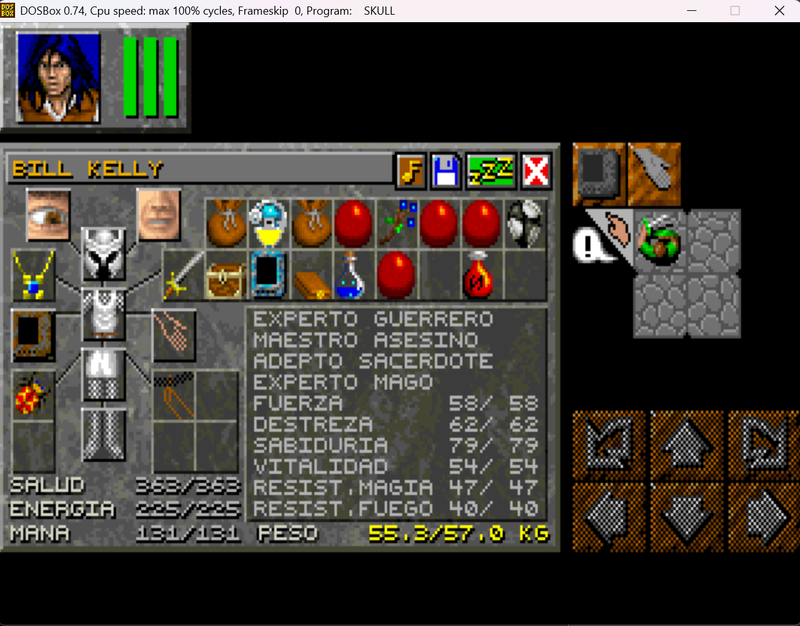
Task: Click the DESTREZA 62/62 stat row
Action: pos(396,424)
